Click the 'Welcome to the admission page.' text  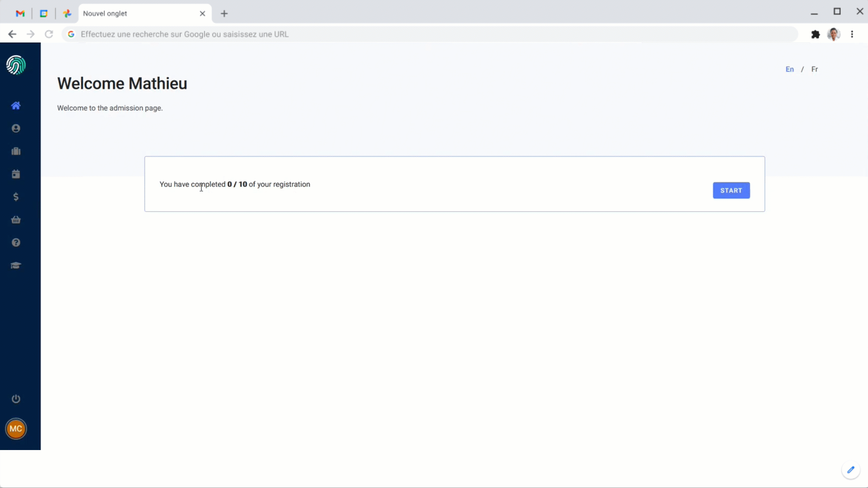click(x=110, y=108)
